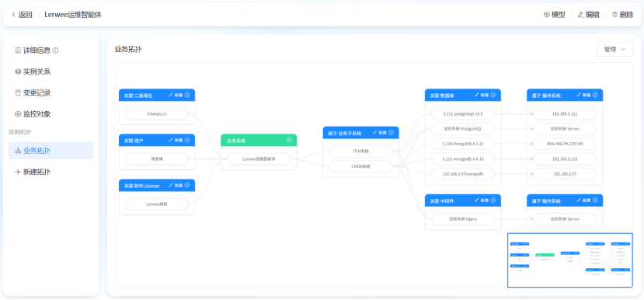The height and width of the screenshot is (300, 644).
Task: Go back with the 返回 button
Action: click(22, 15)
